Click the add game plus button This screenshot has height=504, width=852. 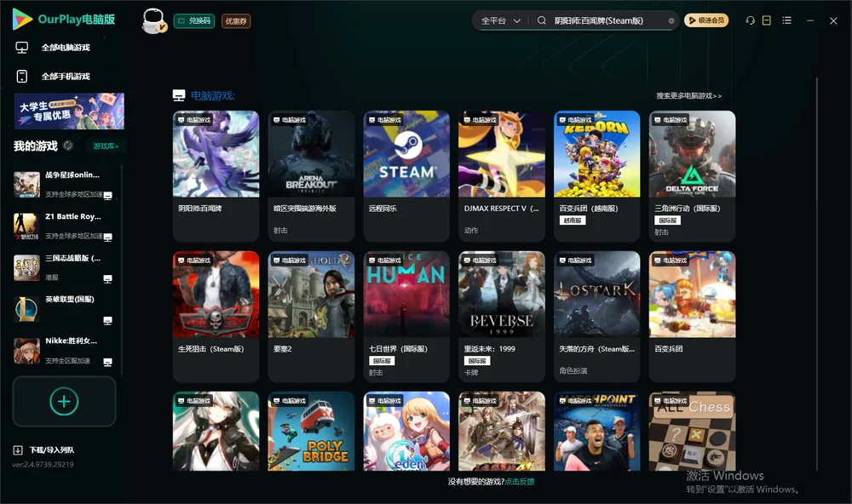tap(64, 401)
